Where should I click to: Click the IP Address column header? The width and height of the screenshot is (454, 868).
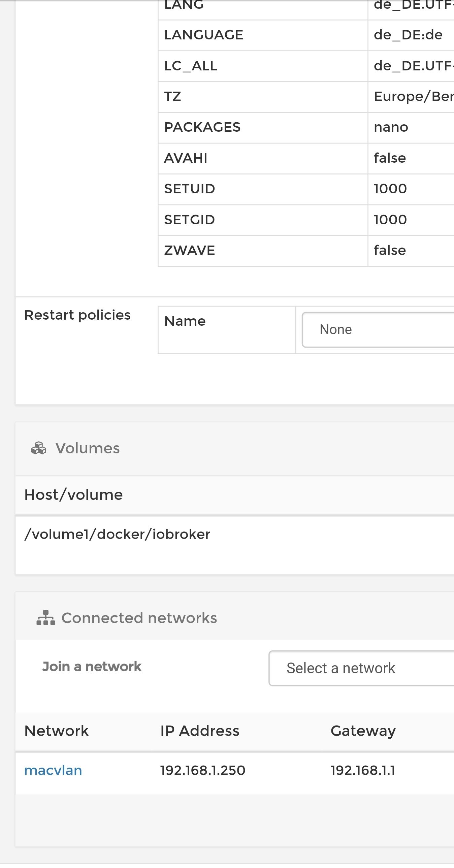(x=199, y=731)
